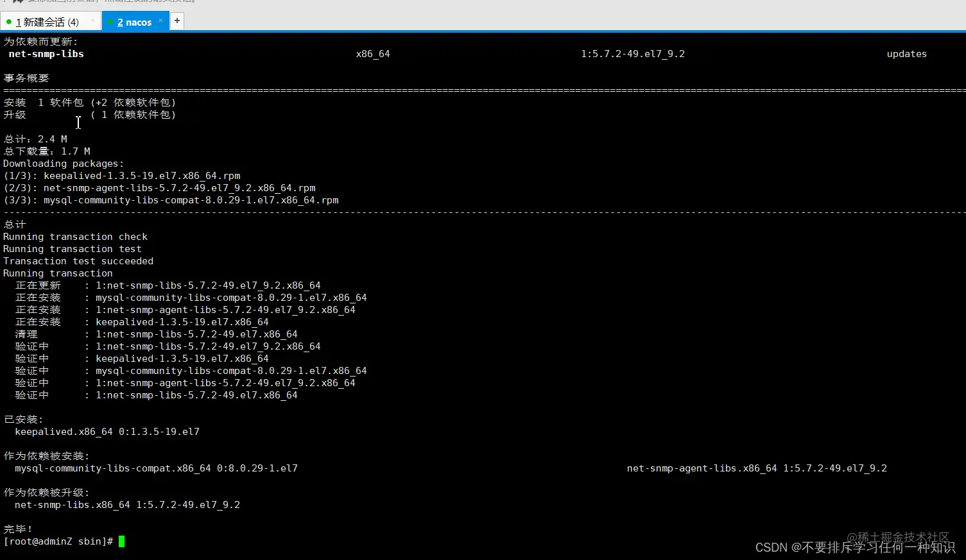Click version '1:5.7.2-49.el7_9.2' in header row
The width and height of the screenshot is (966, 560).
633,54
